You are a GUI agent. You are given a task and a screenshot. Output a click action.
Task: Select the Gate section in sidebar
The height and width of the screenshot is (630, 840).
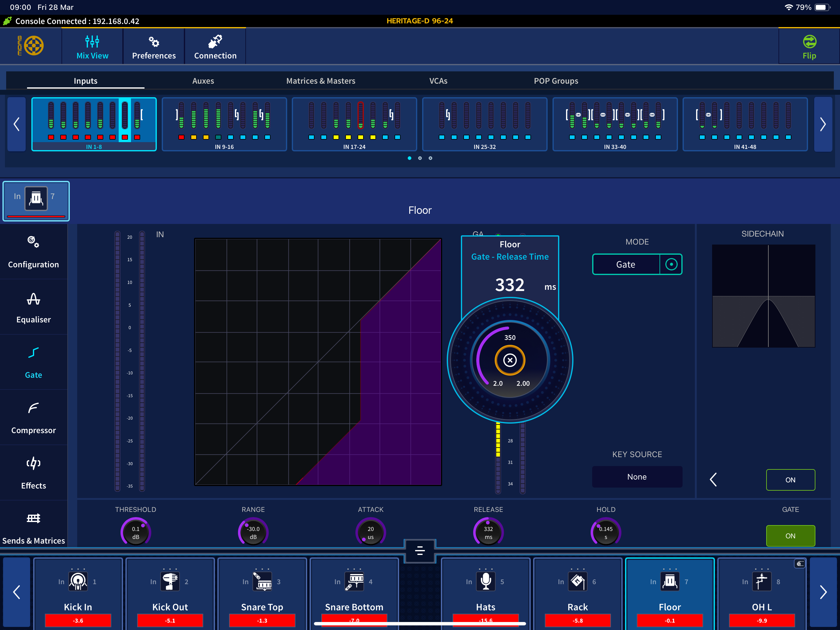point(34,362)
